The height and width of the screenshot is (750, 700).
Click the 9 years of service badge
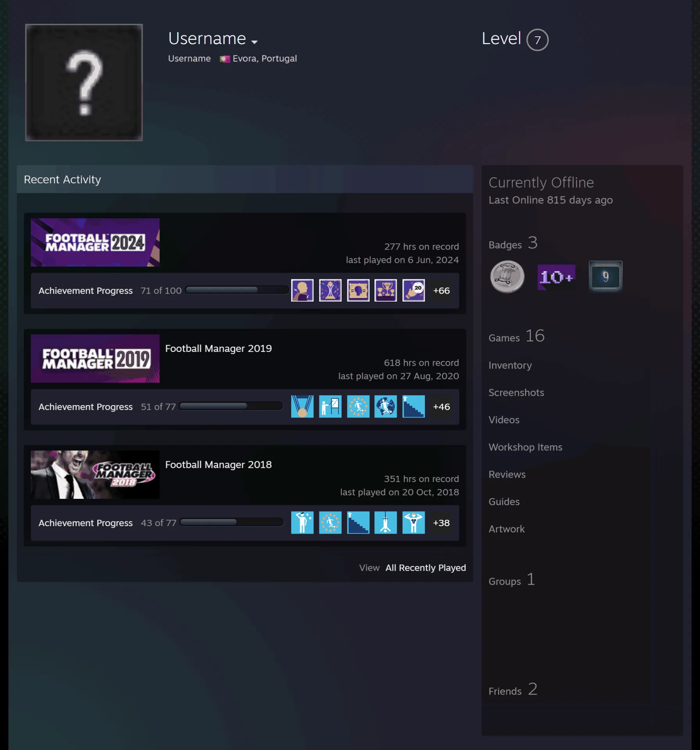tap(605, 276)
